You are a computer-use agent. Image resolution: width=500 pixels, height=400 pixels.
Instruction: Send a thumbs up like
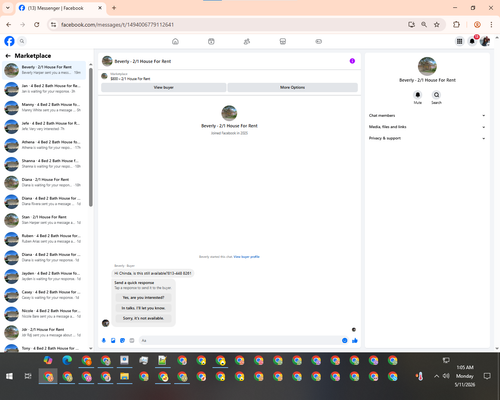355,340
